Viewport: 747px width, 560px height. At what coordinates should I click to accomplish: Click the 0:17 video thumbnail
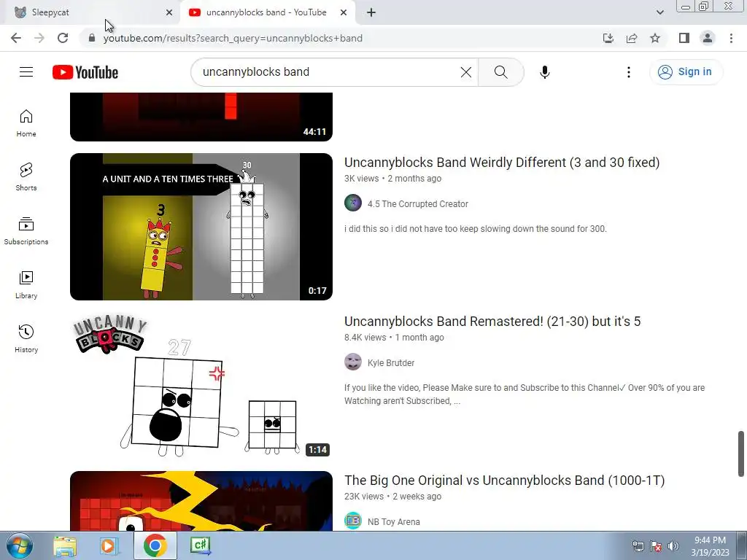pos(201,227)
